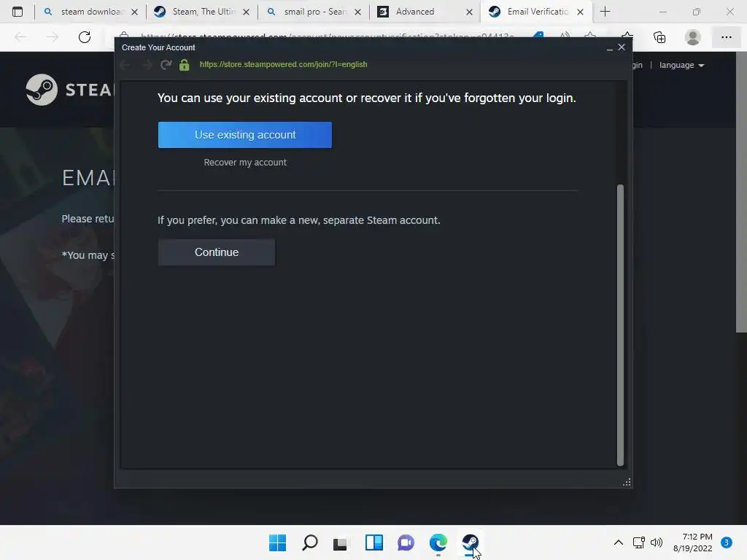Click the Edge forward arrow
The height and width of the screenshot is (560, 747).
point(53,37)
